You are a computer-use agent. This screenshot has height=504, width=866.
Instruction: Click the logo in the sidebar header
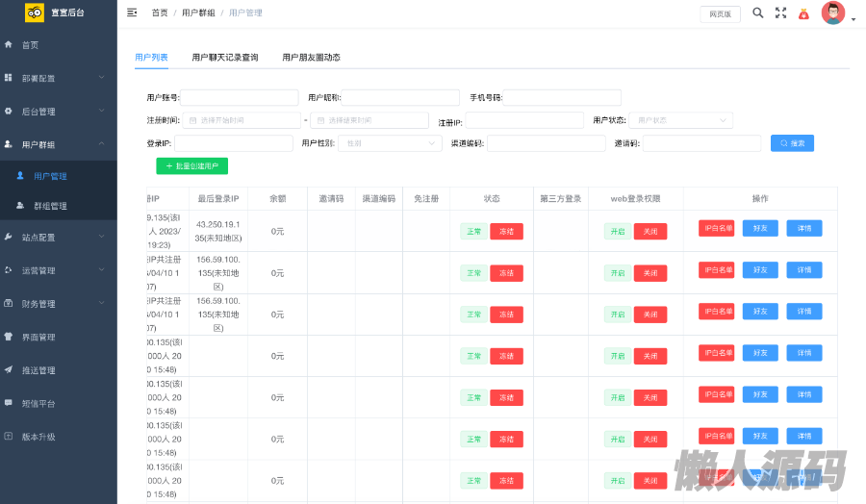(x=35, y=13)
